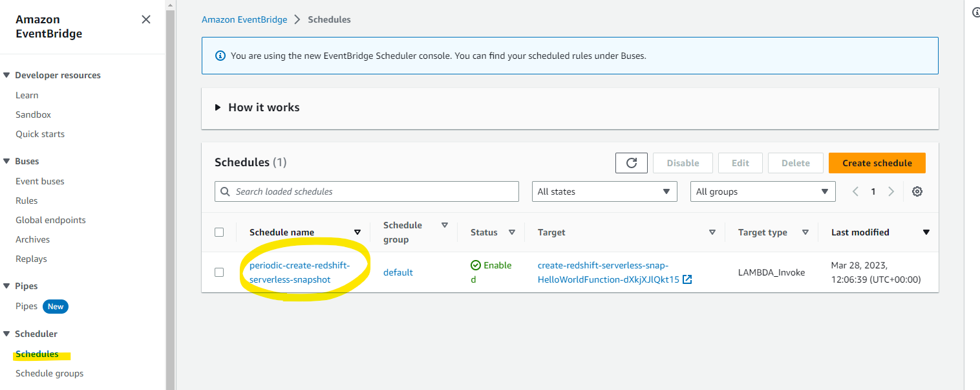The height and width of the screenshot is (390, 980).
Task: Close the Amazon EventBridge side navigation
Action: coord(146,19)
